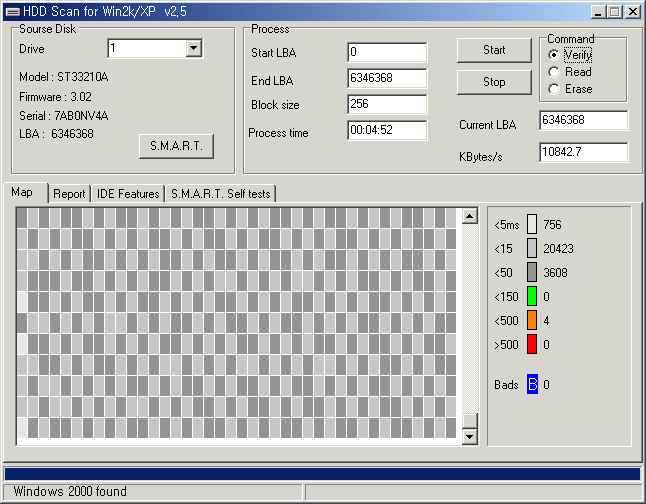Click the map scrollbar thumb
The height and width of the screenshot is (504, 646).
[470, 421]
